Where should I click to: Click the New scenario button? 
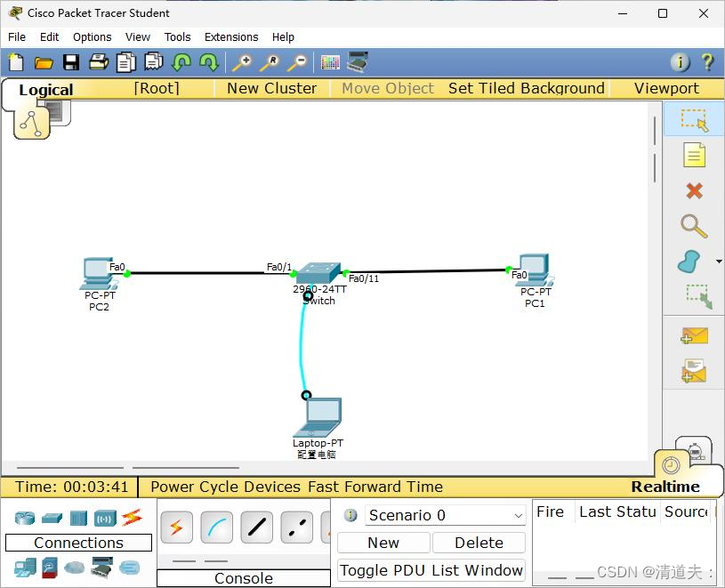click(383, 543)
